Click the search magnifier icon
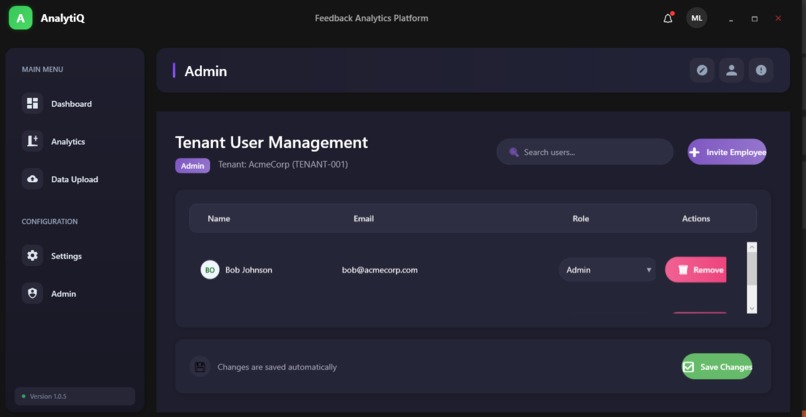Image resolution: width=806 pixels, height=417 pixels. coord(513,152)
